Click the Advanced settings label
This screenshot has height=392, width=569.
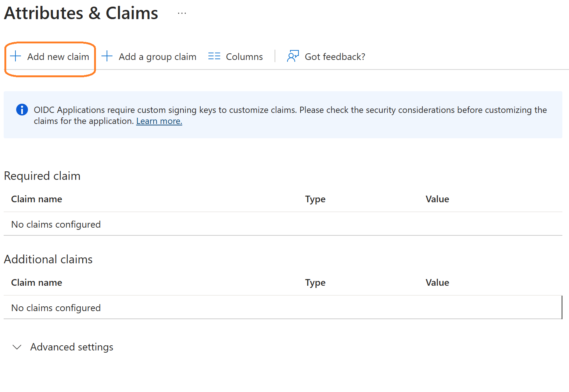pyautogui.click(x=72, y=347)
